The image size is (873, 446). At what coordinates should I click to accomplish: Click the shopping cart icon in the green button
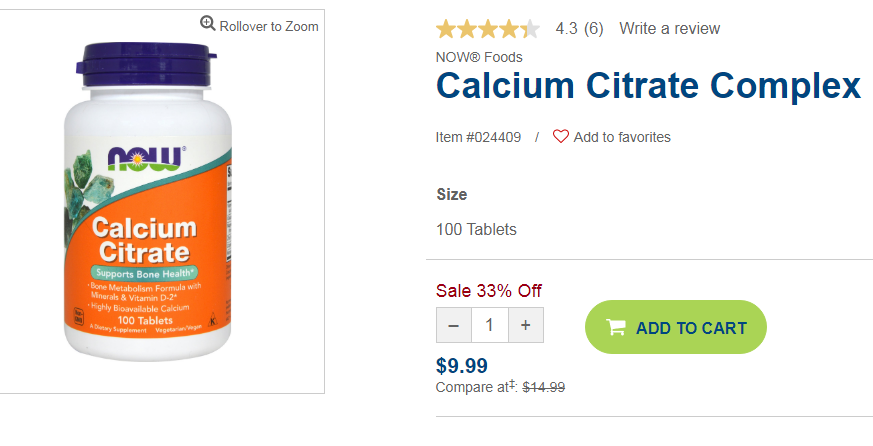(x=616, y=327)
